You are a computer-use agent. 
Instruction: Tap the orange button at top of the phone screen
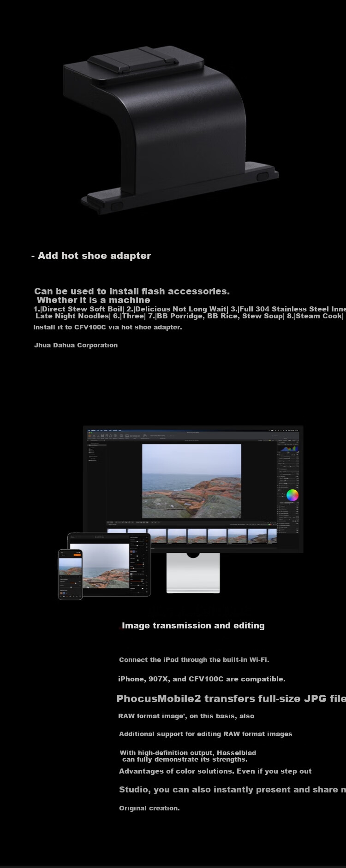78,555
